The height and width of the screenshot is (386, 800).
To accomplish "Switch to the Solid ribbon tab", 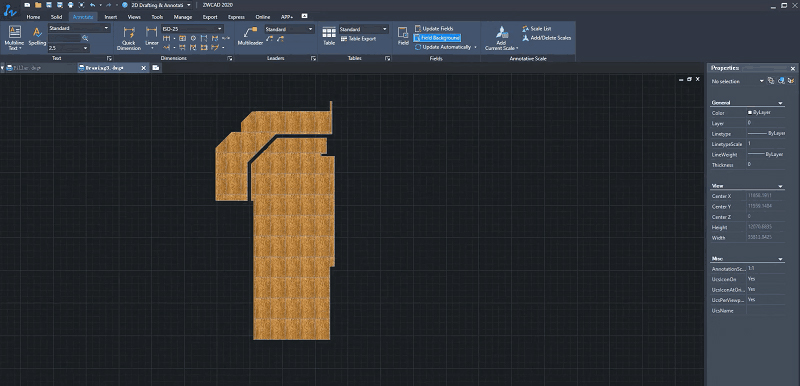I will pyautogui.click(x=57, y=17).
